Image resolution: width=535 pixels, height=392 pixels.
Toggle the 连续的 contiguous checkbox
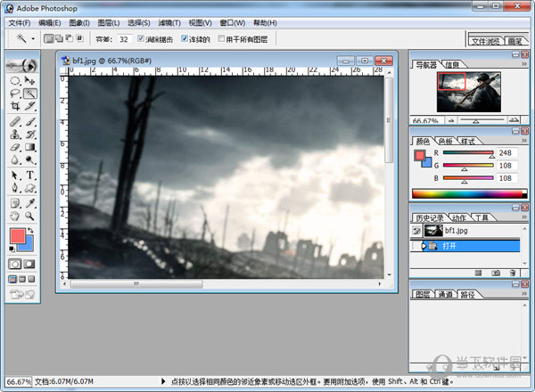[x=185, y=38]
